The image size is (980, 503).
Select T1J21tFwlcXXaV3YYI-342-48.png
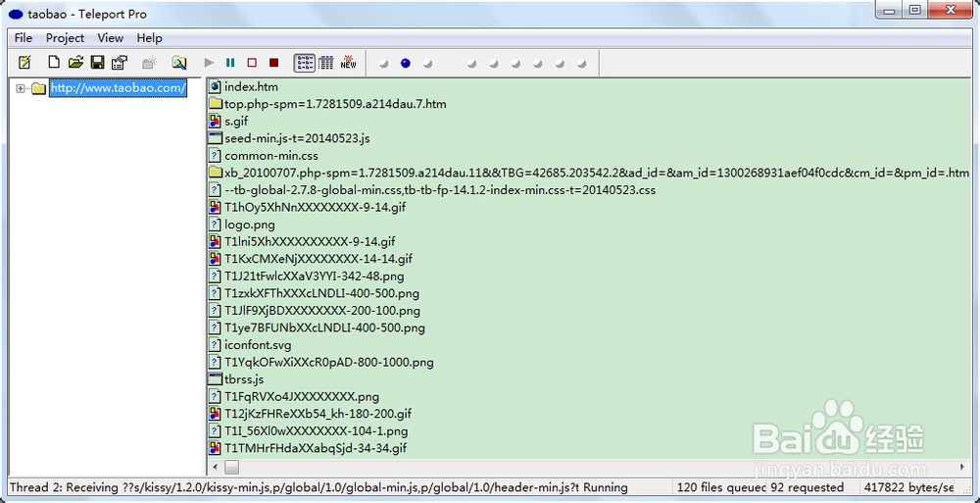315,276
